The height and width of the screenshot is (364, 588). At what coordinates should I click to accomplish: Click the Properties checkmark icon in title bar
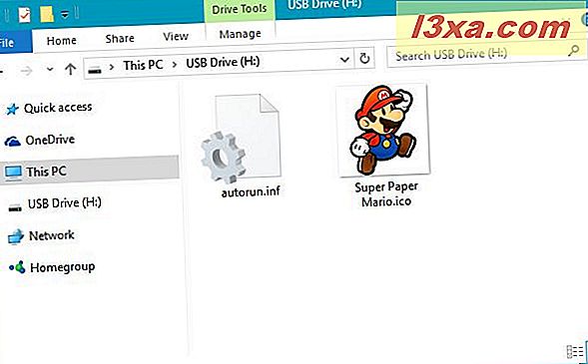(x=24, y=15)
